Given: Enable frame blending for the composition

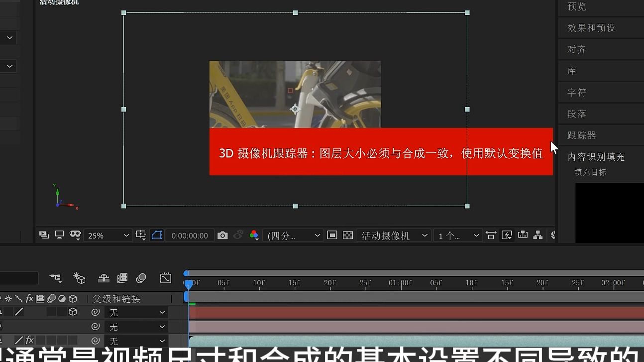Looking at the screenshot, I should 121,278.
